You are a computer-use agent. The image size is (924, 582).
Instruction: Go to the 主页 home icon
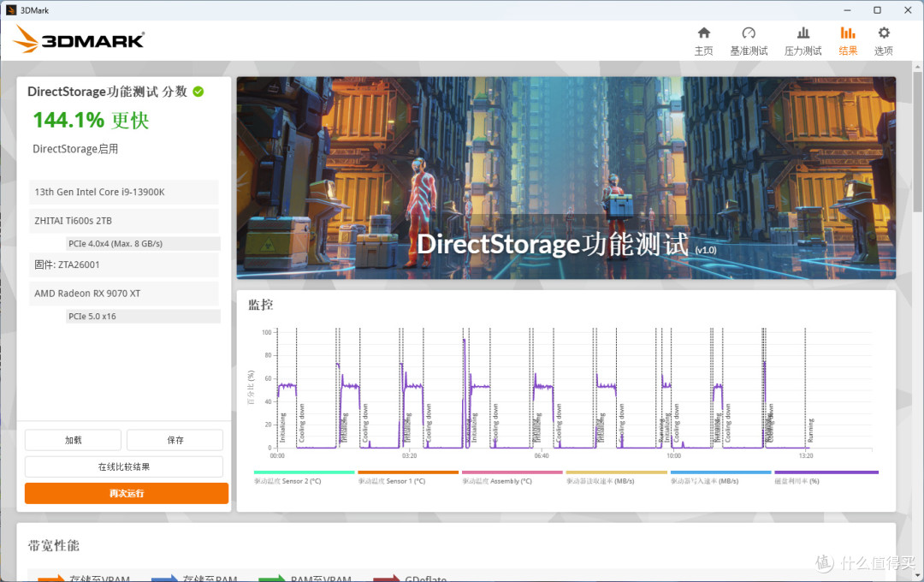tap(703, 33)
